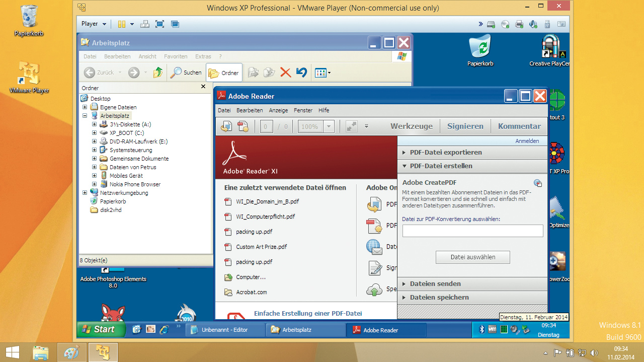Switch to Unbenannt - Editor taskbar button
Viewport: 644px width, 362px height.
(224, 330)
